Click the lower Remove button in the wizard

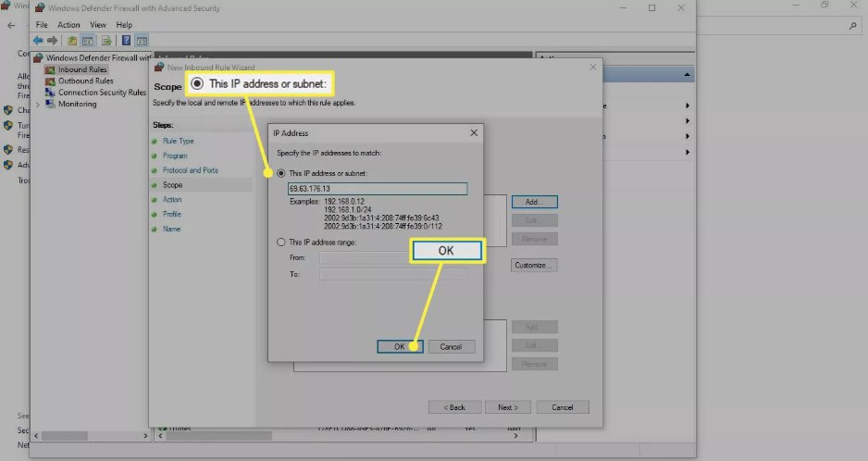534,364
